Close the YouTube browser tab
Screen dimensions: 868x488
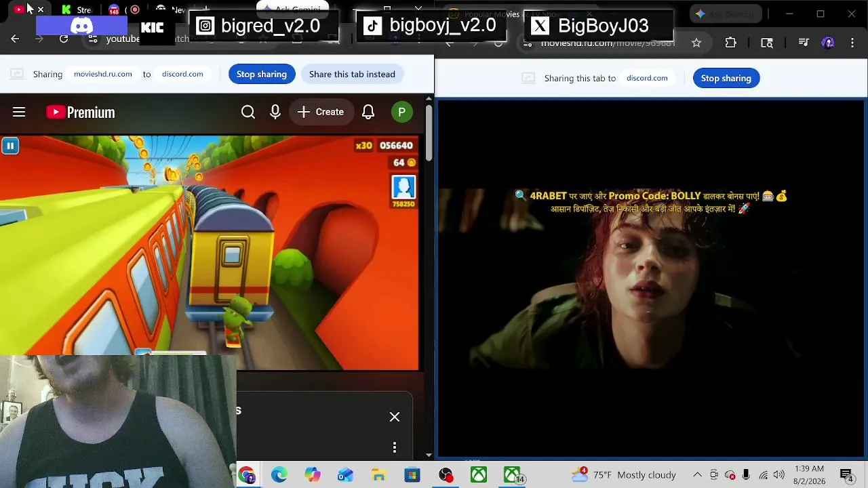pos(41,9)
